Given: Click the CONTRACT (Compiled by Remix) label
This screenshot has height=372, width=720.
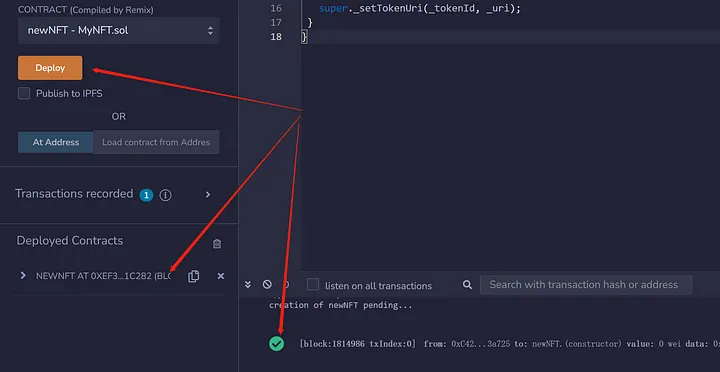Looking at the screenshot, I should pos(86,10).
